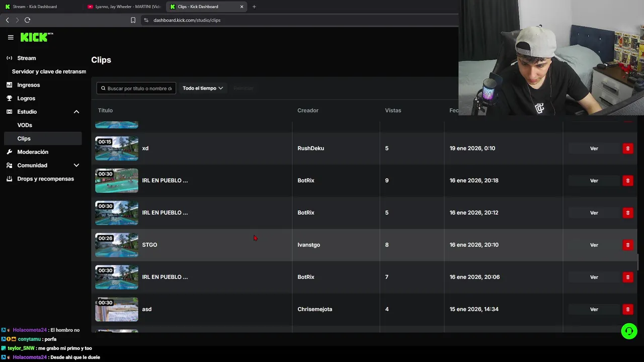Click the green support chat bubble
The width and height of the screenshot is (644, 362).
coord(629,331)
